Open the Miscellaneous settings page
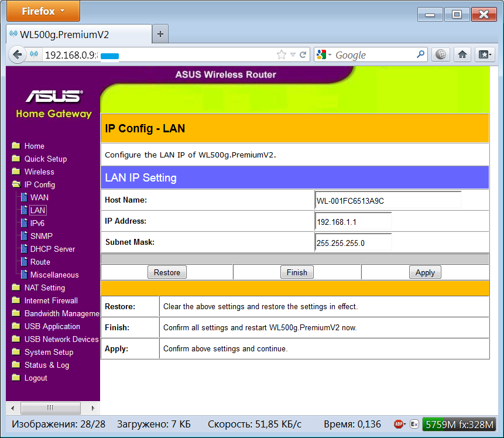This screenshot has height=438, width=504. pos(54,275)
